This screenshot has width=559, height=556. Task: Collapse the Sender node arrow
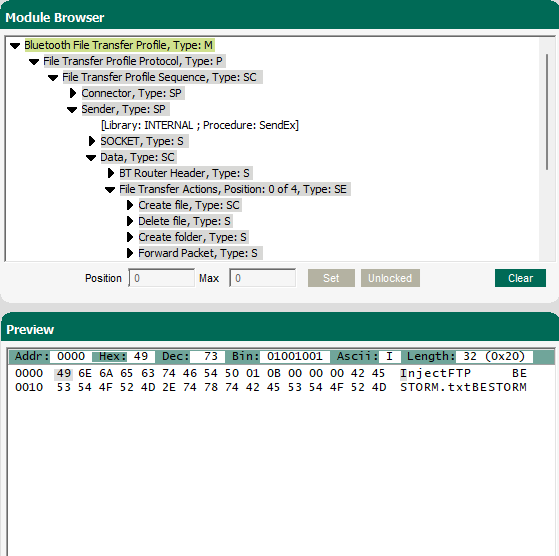point(72,110)
